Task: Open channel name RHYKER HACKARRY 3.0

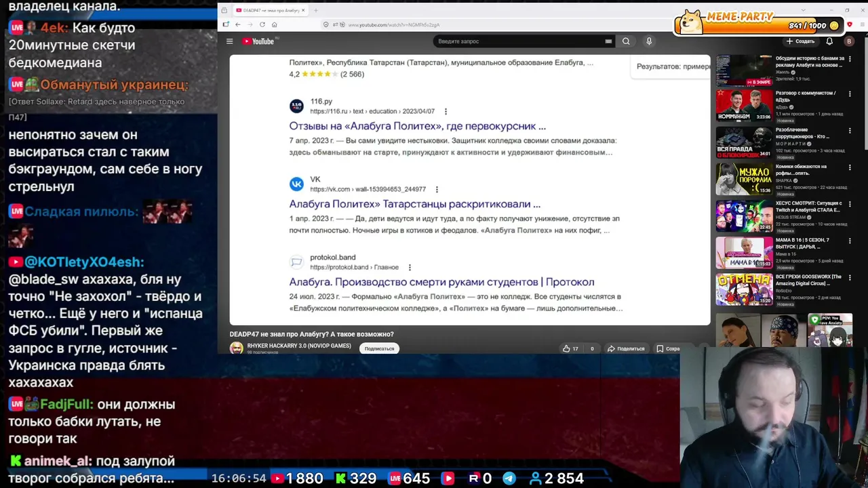Action: pos(299,346)
